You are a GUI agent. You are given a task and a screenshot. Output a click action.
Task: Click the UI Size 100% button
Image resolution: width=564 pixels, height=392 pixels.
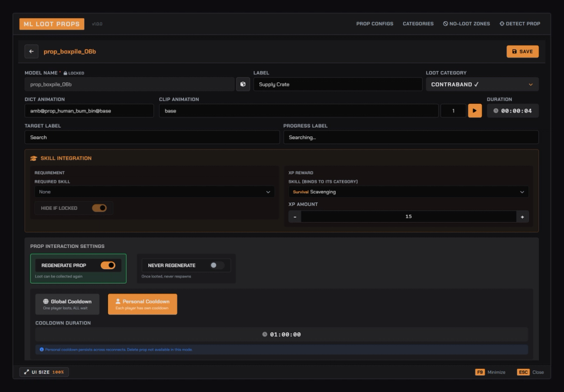coord(44,372)
